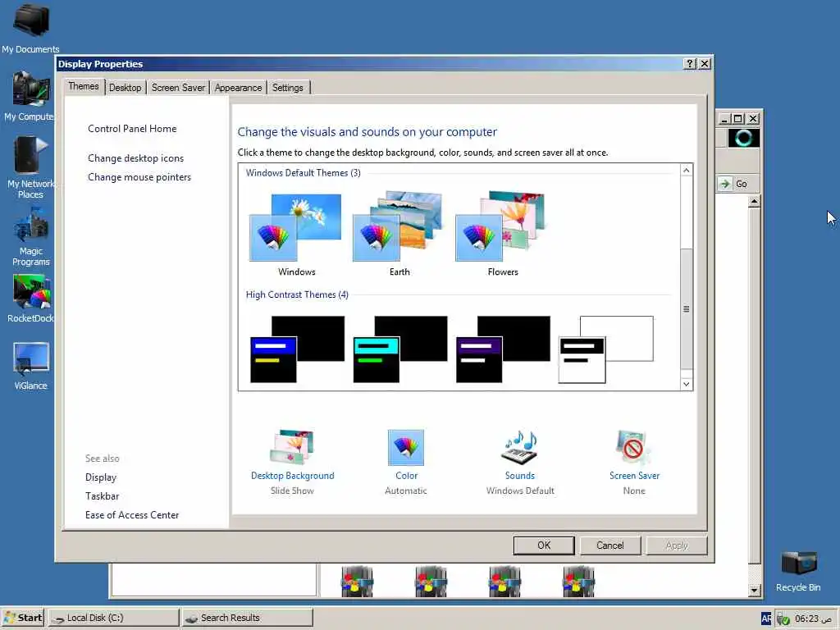840x630 pixels.
Task: Choose the blue-titled high contrast theme
Action: pyautogui.click(x=297, y=349)
